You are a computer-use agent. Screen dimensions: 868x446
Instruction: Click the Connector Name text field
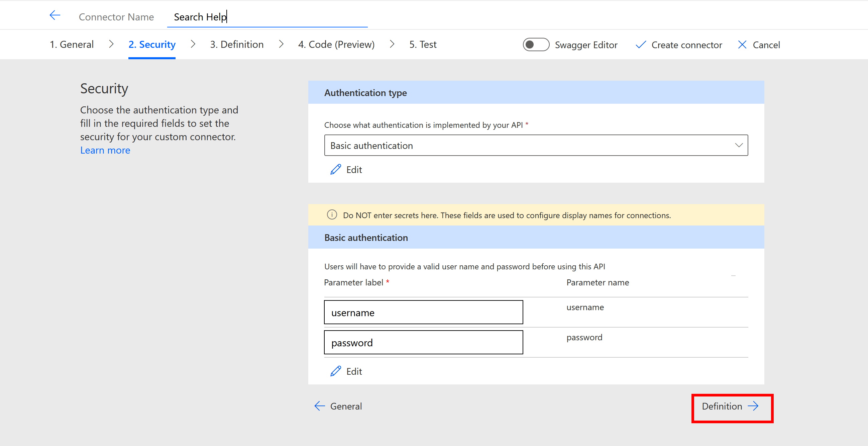267,17
